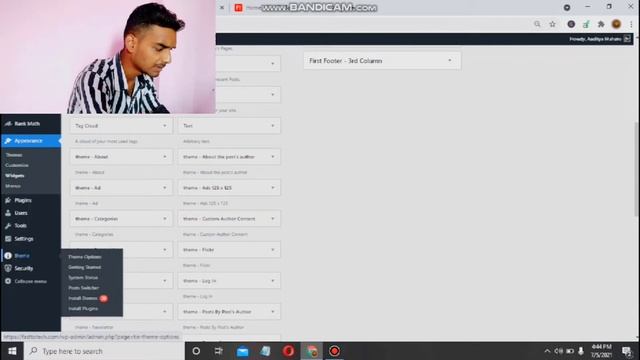Image resolution: width=640 pixels, height=360 pixels.
Task: Open the Bandicam recorder on taskbar
Action: tap(334, 351)
